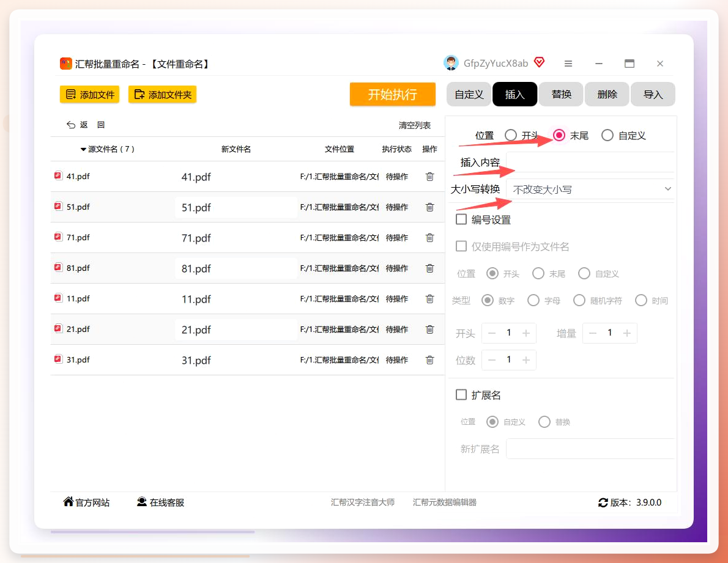
Task: Click the 官方网站 home icon
Action: [x=69, y=502]
